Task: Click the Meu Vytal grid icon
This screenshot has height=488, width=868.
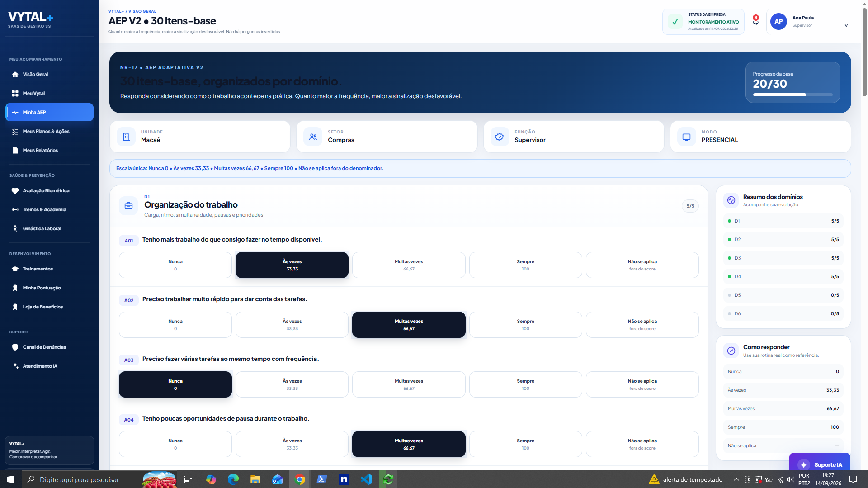Action: (15, 93)
